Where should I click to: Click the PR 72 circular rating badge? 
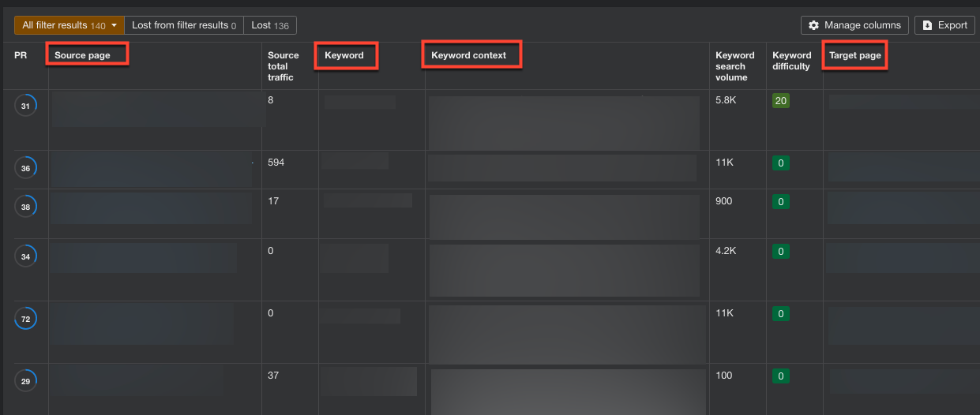pyautogui.click(x=25, y=319)
